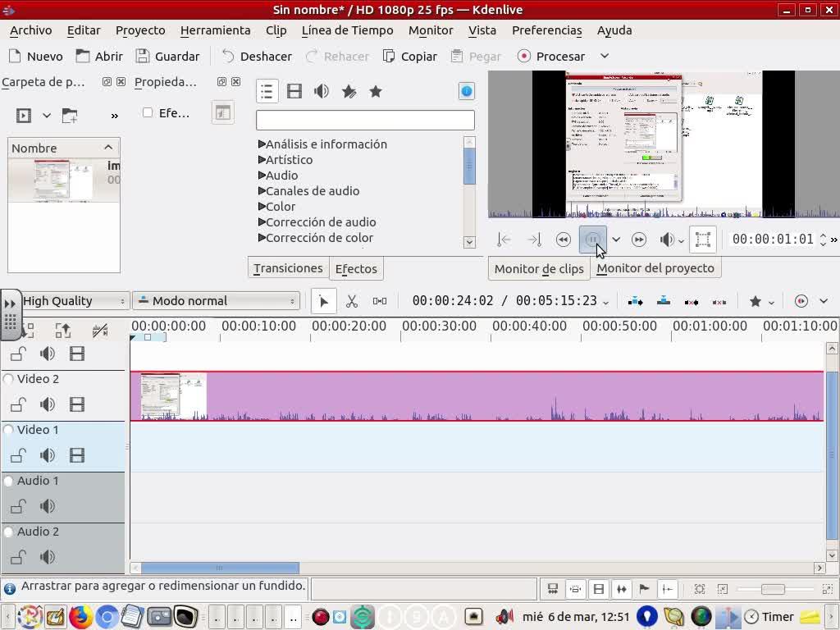Select the razor (scissors) cut tool
This screenshot has height=630, width=840.
pos(352,301)
